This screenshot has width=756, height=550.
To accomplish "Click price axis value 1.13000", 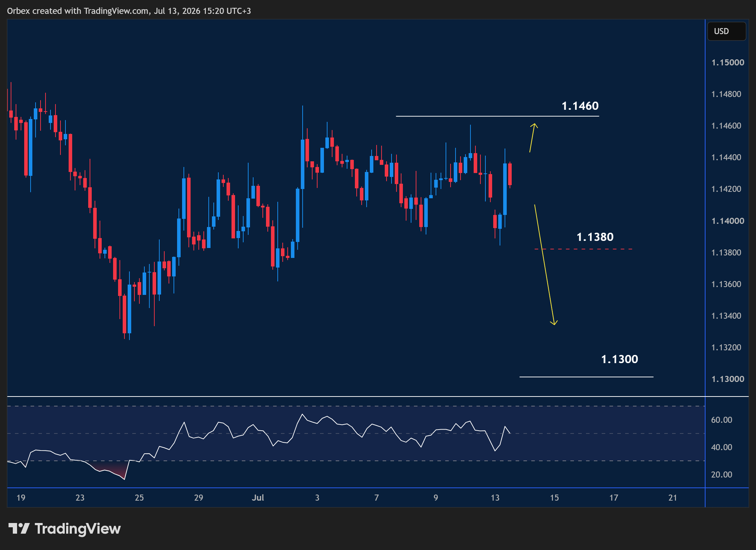I will [728, 379].
